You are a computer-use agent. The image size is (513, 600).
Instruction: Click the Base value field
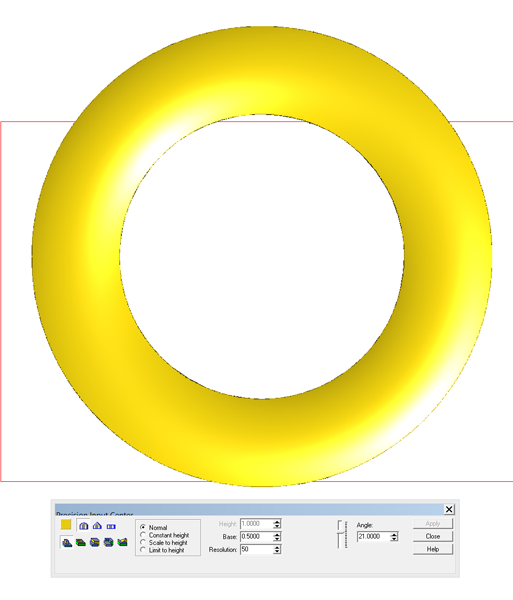[x=257, y=536]
